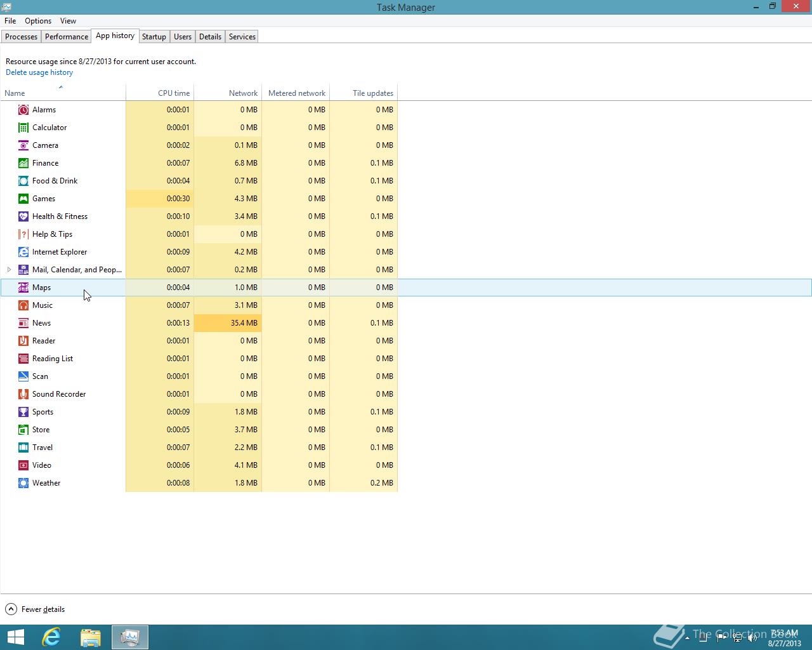Click the Alarms app icon

(x=23, y=110)
